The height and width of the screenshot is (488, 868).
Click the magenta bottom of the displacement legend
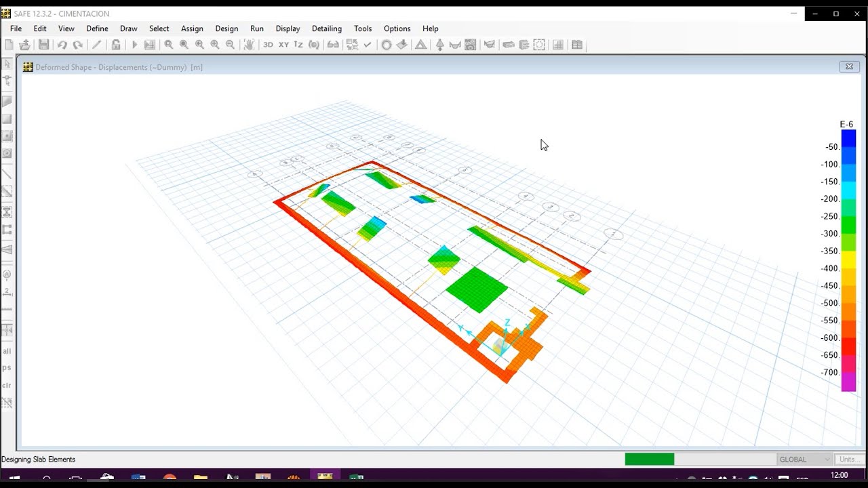(x=848, y=382)
